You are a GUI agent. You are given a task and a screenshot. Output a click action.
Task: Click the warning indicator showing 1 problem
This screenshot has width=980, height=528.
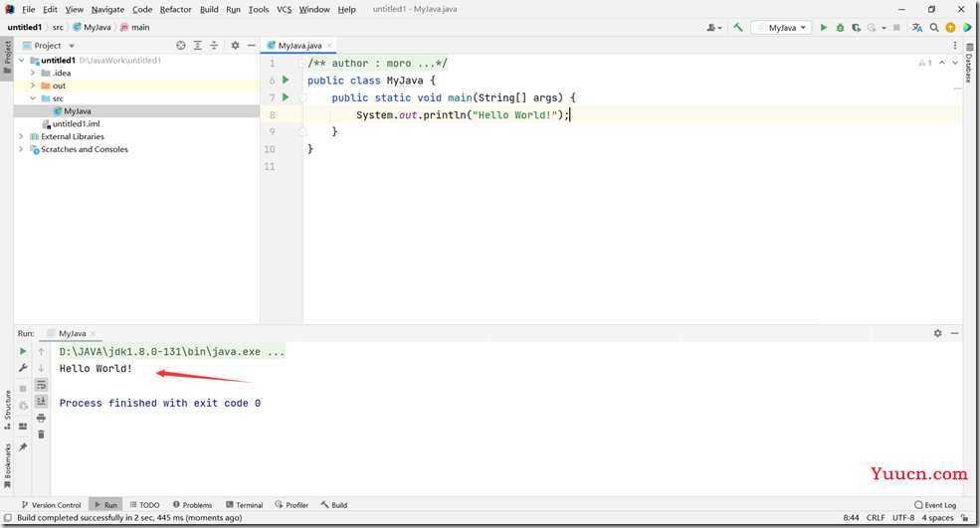point(925,63)
